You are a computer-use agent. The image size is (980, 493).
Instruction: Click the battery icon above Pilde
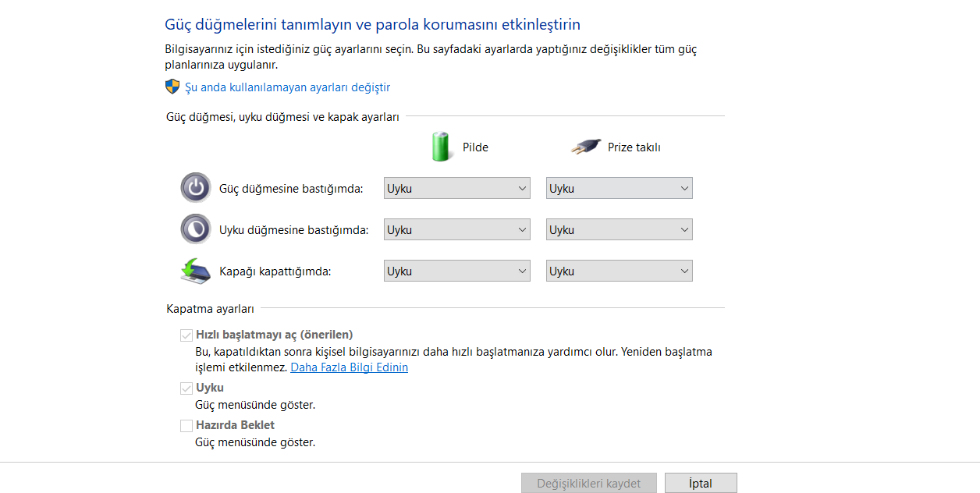click(441, 146)
